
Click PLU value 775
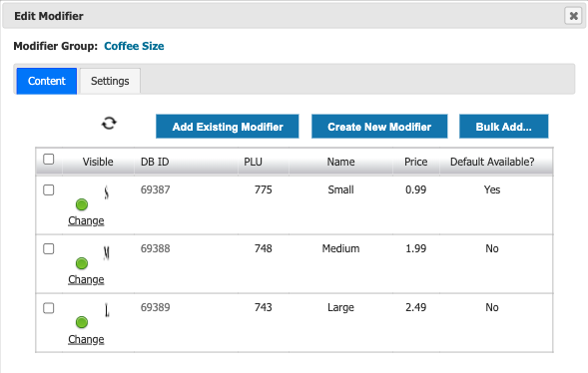point(264,189)
